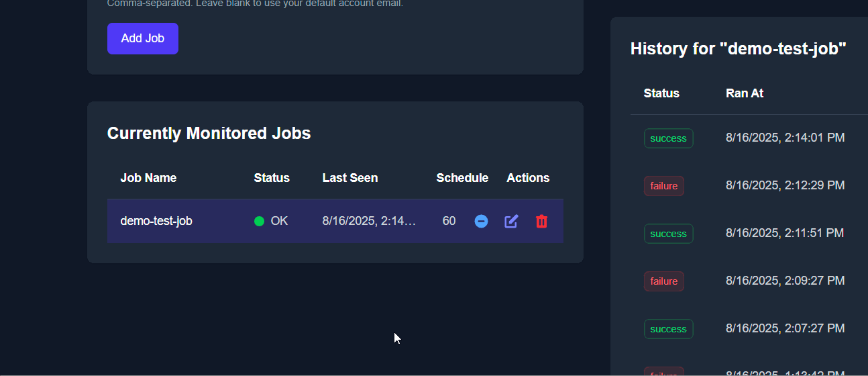The width and height of the screenshot is (868, 376).
Task: Click timestamp 8/16/2025, 2:14:01 PM
Action: click(x=785, y=138)
